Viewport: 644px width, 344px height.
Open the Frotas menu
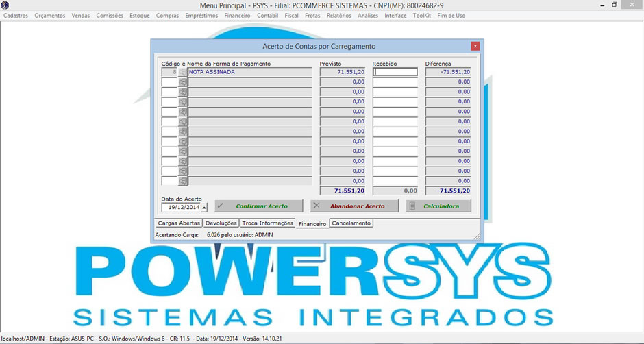tap(313, 16)
